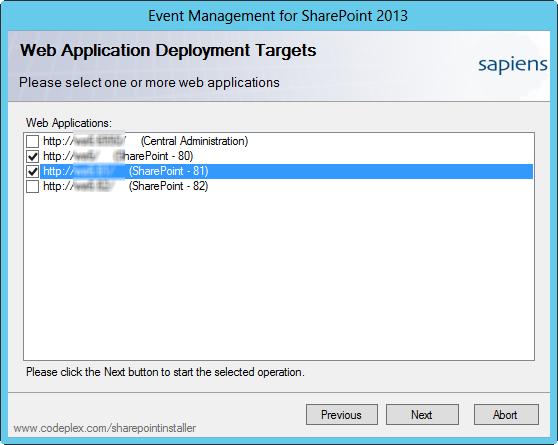This screenshot has width=558, height=445.
Task: Check the SharePoint - 82 checkbox
Action: tap(32, 187)
